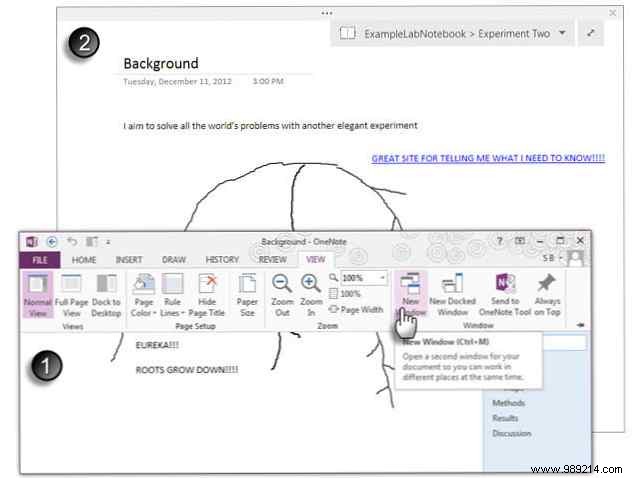637x478 pixels.
Task: Click Dock to Desktop in Views group
Action: tap(106, 295)
